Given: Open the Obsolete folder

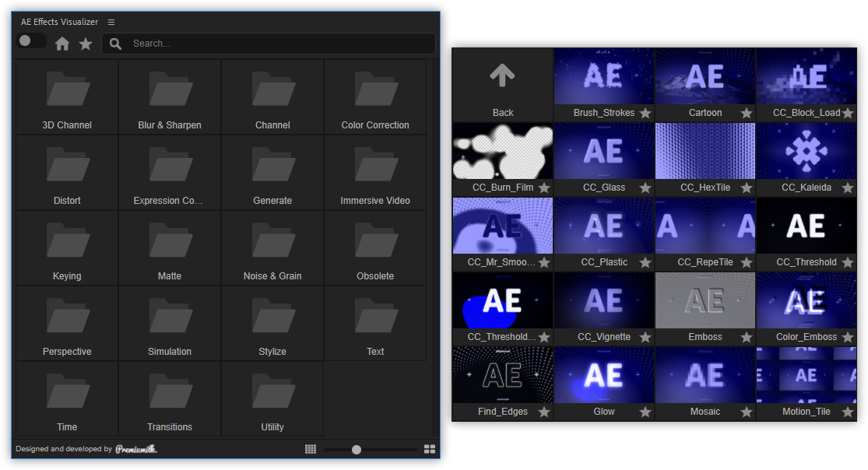Looking at the screenshot, I should click(x=375, y=247).
